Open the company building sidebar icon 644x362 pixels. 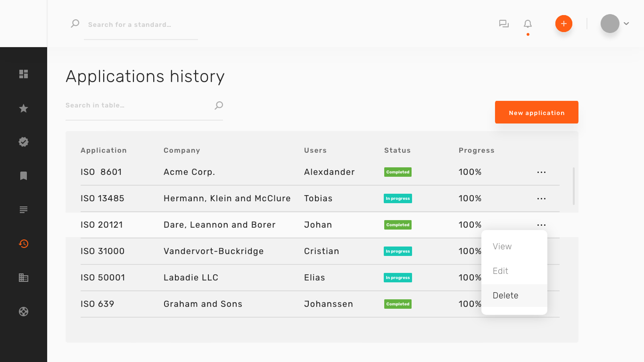24,278
